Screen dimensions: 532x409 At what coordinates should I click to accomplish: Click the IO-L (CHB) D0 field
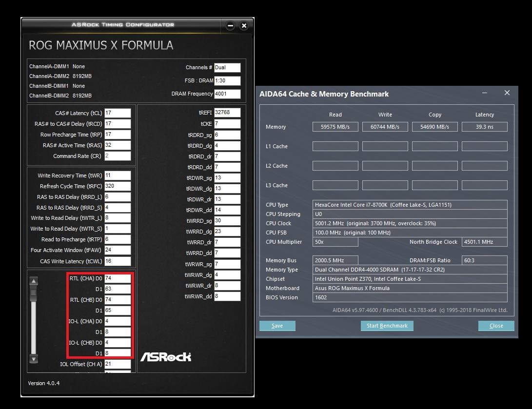tap(118, 343)
